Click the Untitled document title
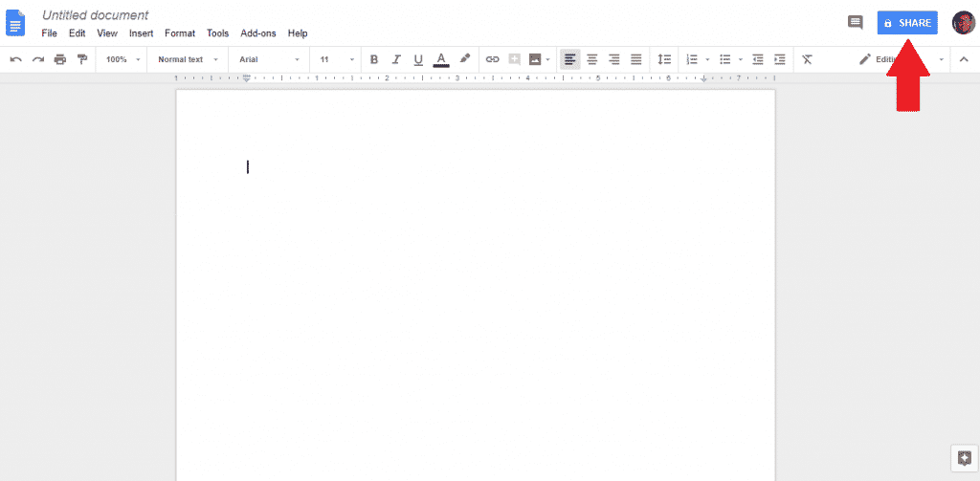 point(95,15)
